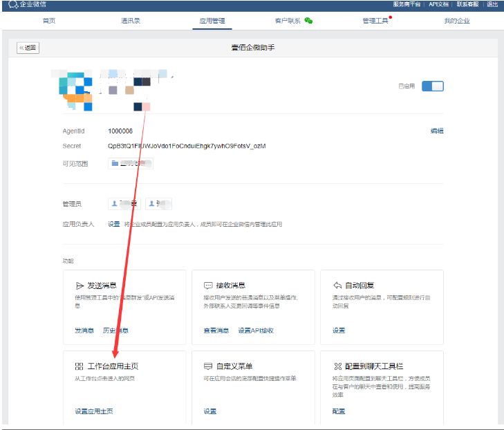Click the 自定义菜单 icon
The height and width of the screenshot is (430, 504).
point(208,366)
